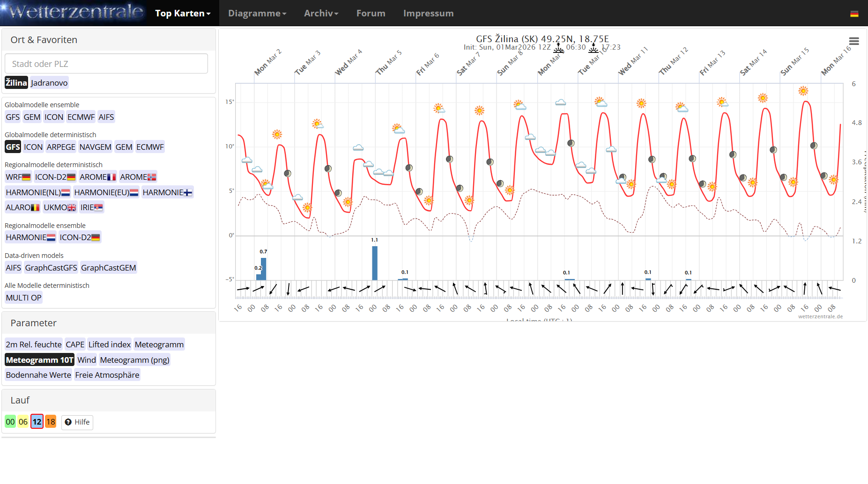Expand the Top Karten dropdown
The width and height of the screenshot is (868, 484).
click(183, 13)
